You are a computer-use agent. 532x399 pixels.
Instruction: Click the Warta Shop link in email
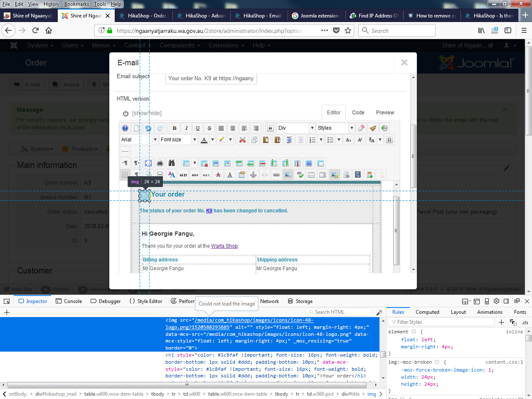[224, 246]
